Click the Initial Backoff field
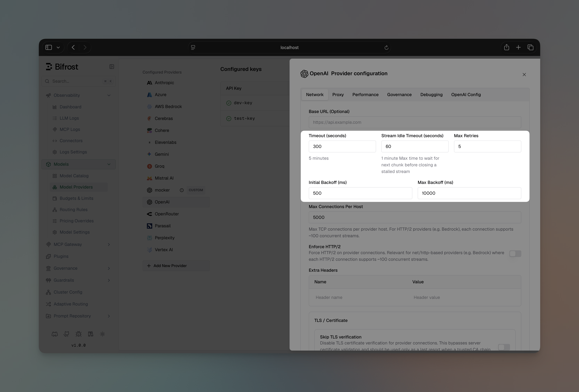The image size is (579, 392). (360, 193)
